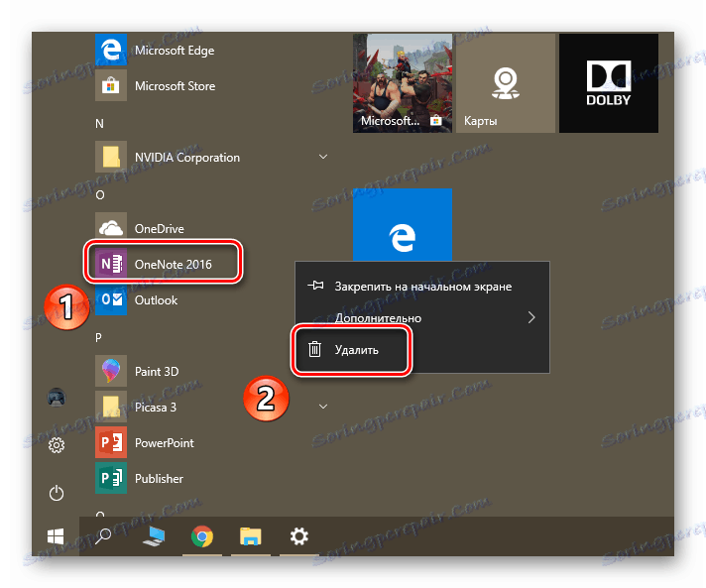706x588 pixels.
Task: Choose Закрепить на начальном экране
Action: 422,287
